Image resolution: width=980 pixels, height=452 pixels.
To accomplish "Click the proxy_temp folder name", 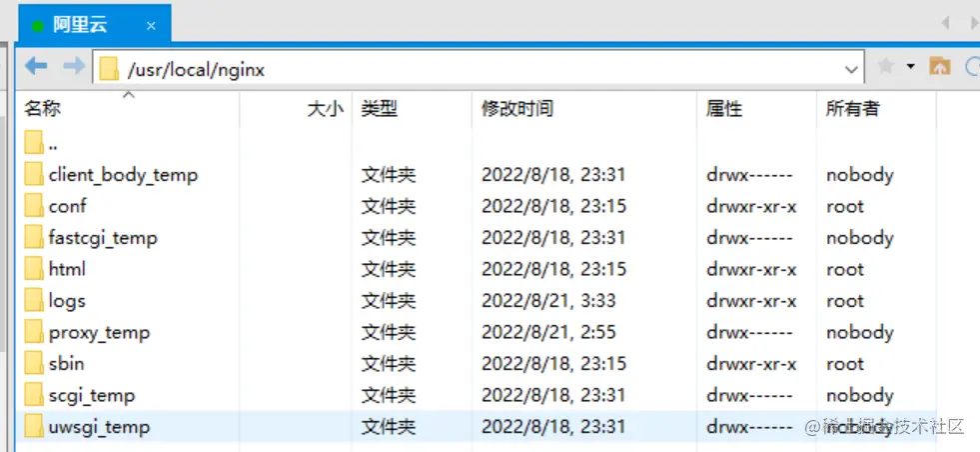I will (x=99, y=333).
